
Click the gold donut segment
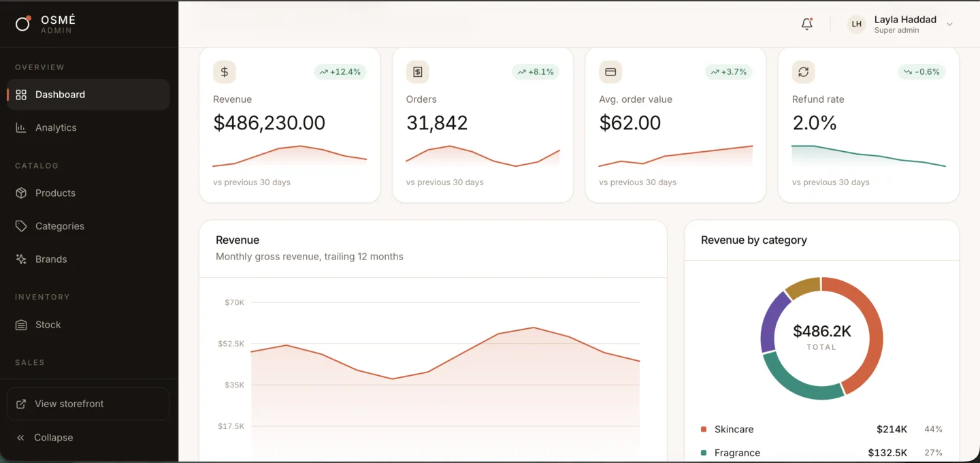point(804,287)
